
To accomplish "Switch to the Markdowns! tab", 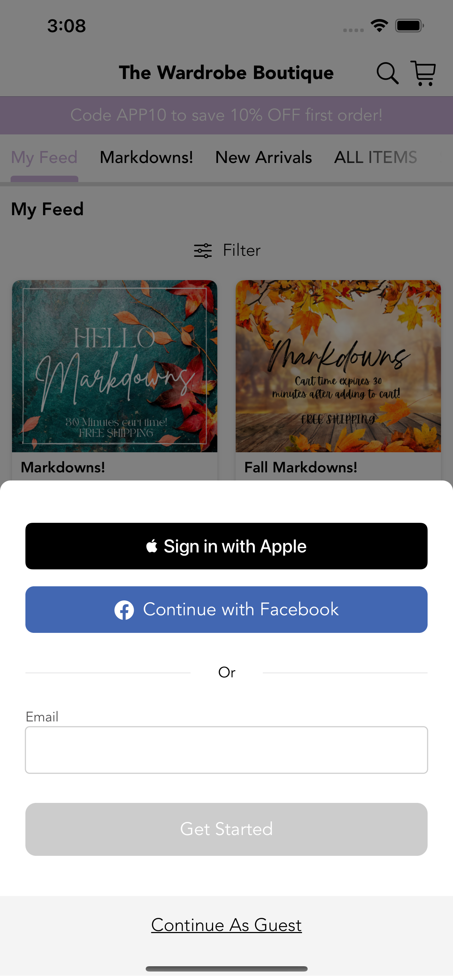I will [x=146, y=157].
